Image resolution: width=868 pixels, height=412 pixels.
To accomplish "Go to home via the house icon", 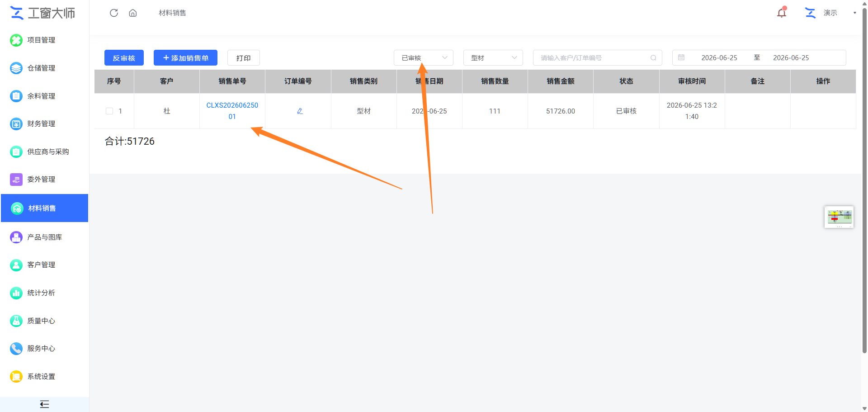I will tap(133, 13).
